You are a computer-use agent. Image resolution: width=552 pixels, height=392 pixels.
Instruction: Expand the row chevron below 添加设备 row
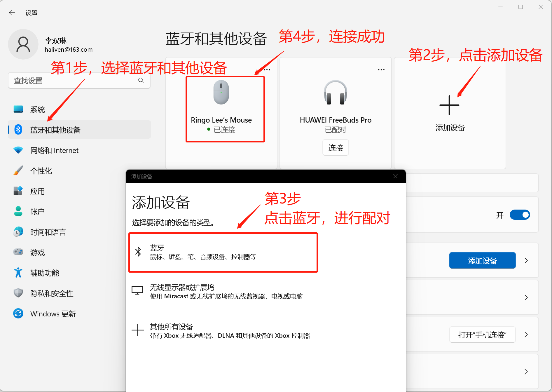click(x=526, y=298)
